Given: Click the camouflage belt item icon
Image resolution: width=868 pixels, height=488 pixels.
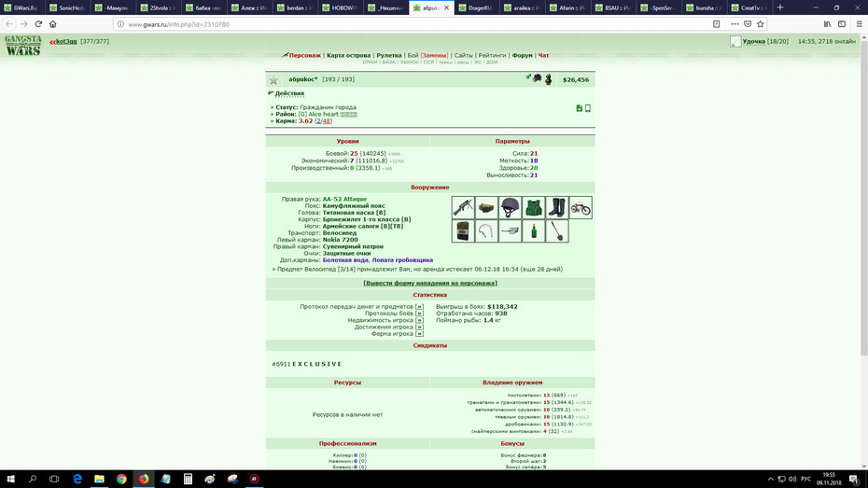Looking at the screenshot, I should [486, 207].
